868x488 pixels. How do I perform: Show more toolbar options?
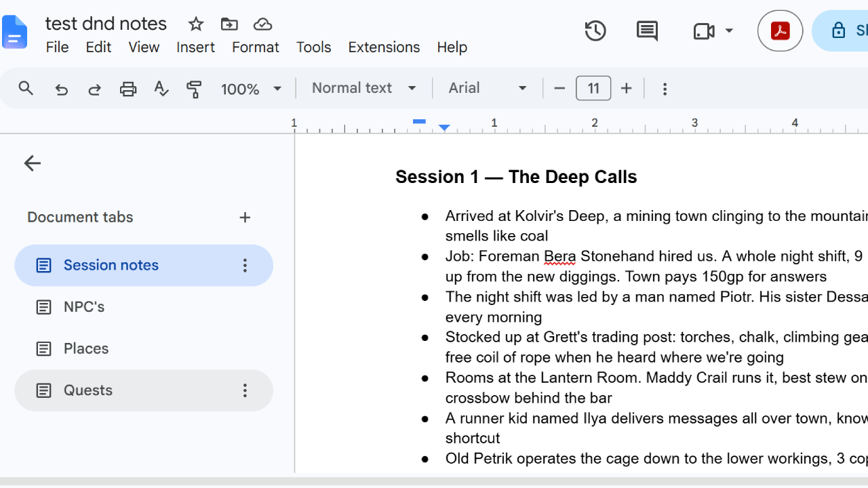(665, 89)
